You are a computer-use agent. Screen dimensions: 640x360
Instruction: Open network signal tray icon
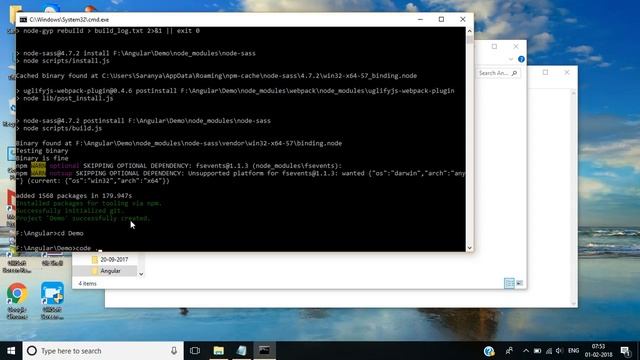click(549, 351)
